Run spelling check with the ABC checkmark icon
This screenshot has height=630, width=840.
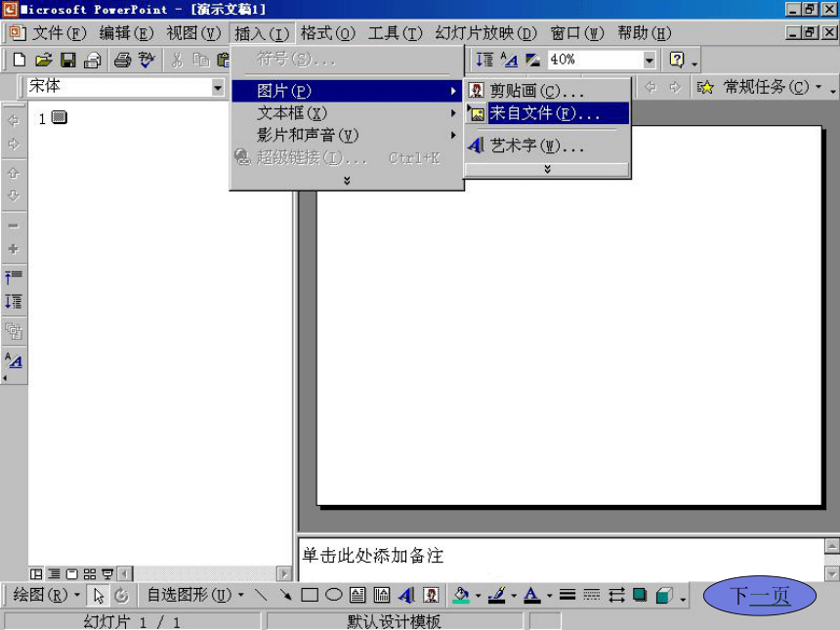[x=146, y=60]
